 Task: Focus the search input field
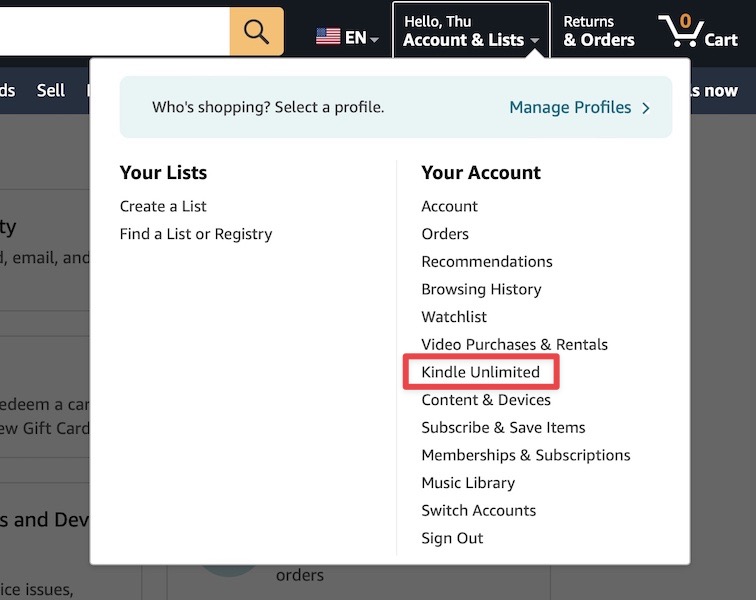115,32
